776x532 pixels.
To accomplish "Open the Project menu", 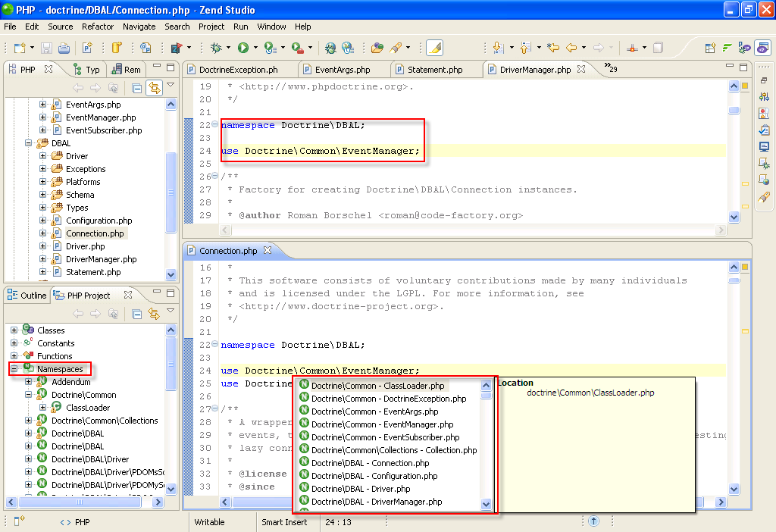I will click(x=211, y=27).
